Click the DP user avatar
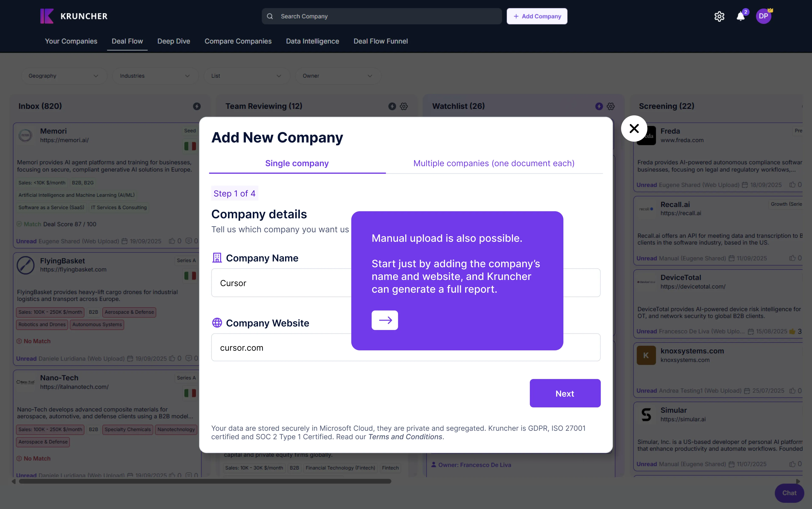This screenshot has height=509, width=812. tap(763, 16)
